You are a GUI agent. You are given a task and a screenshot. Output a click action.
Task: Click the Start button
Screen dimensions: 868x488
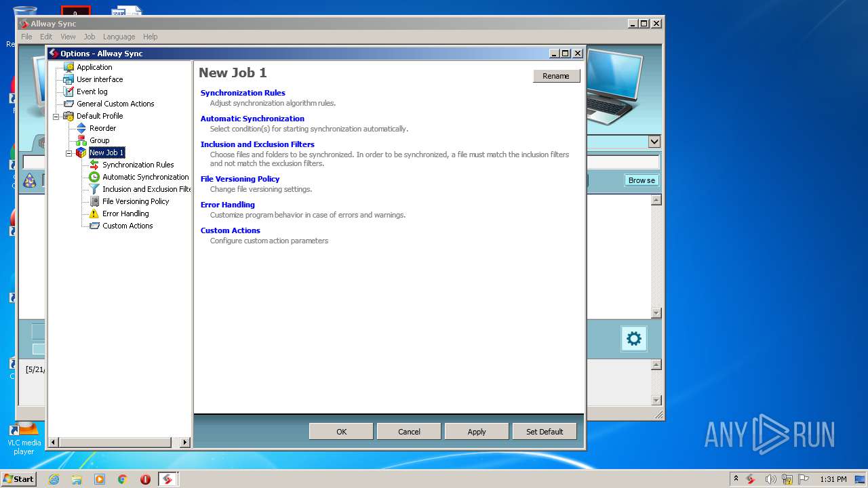tap(18, 479)
